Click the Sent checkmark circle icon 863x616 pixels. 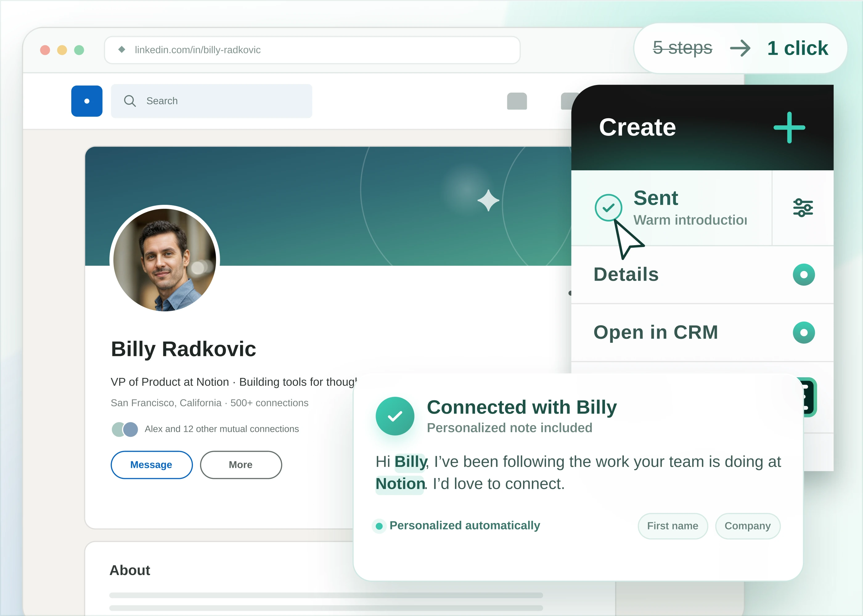click(608, 208)
